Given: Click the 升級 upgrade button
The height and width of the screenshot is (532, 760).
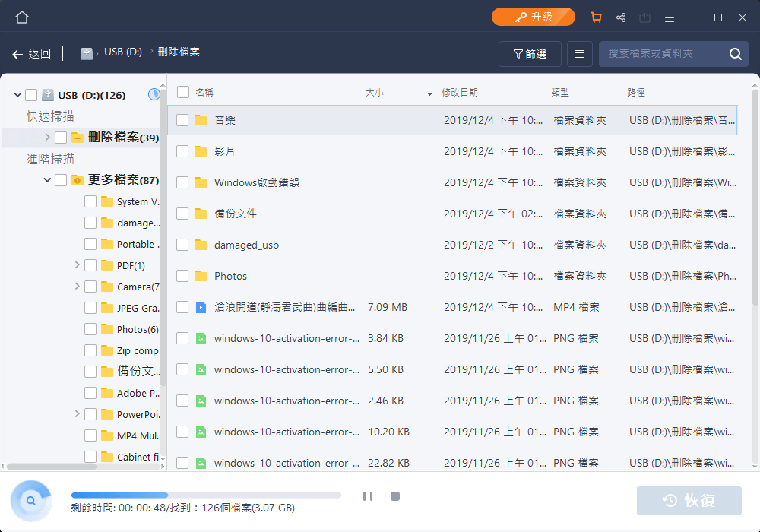Looking at the screenshot, I should 533,17.
